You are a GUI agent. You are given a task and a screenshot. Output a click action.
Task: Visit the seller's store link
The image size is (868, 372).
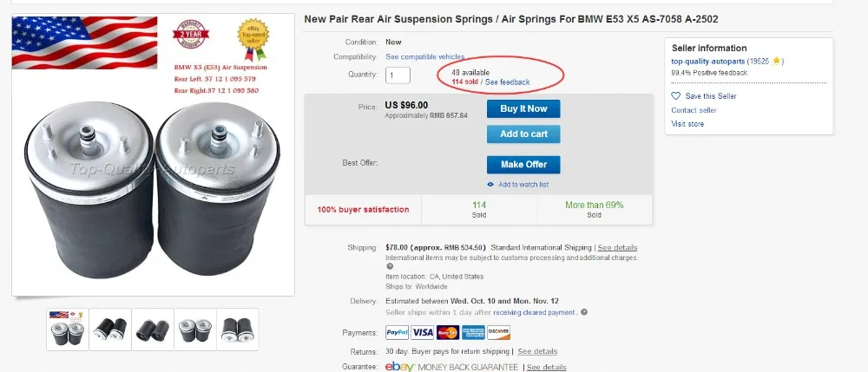(687, 124)
